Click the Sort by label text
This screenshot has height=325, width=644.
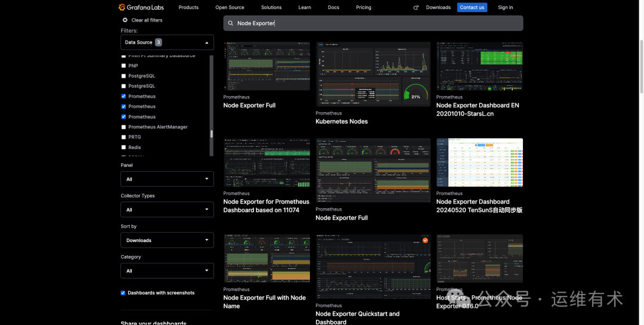click(129, 227)
